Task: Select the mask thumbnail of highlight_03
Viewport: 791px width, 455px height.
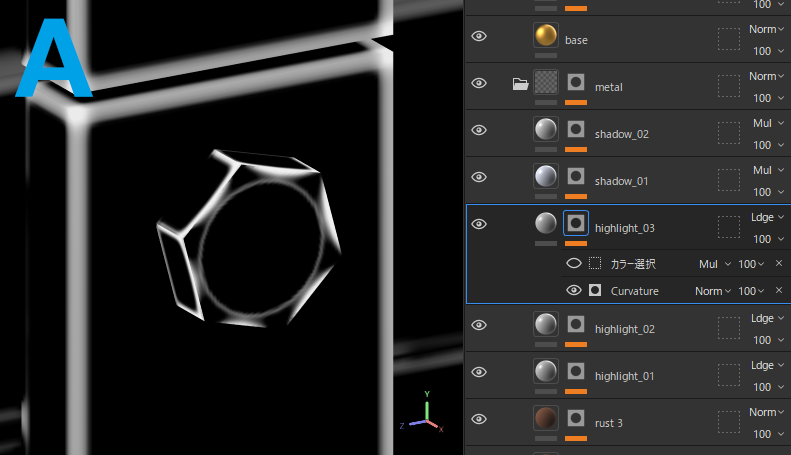Action: point(576,224)
